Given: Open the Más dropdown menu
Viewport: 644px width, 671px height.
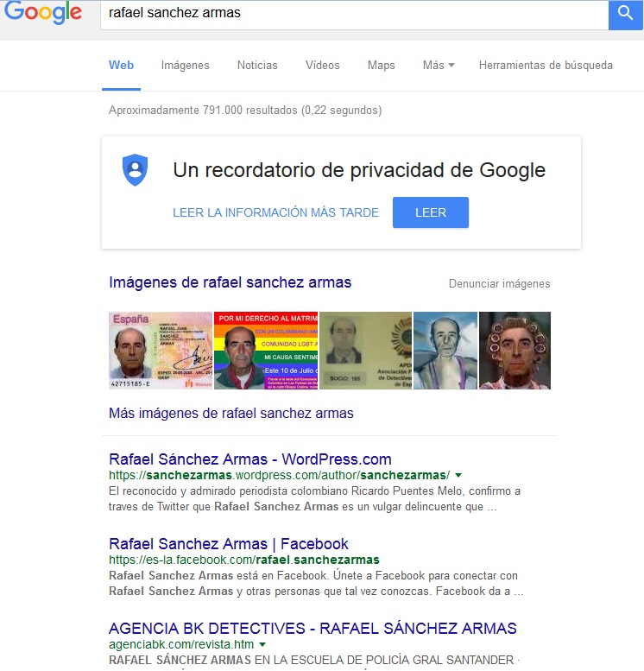Looking at the screenshot, I should (x=439, y=65).
